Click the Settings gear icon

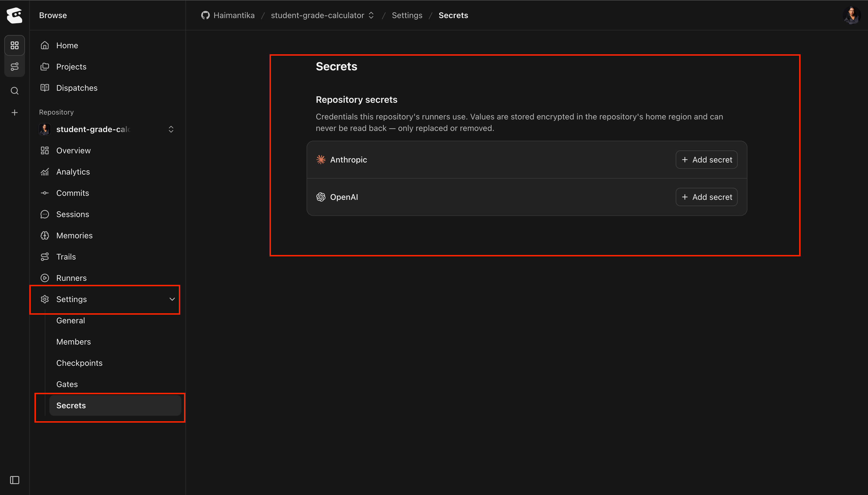point(45,299)
